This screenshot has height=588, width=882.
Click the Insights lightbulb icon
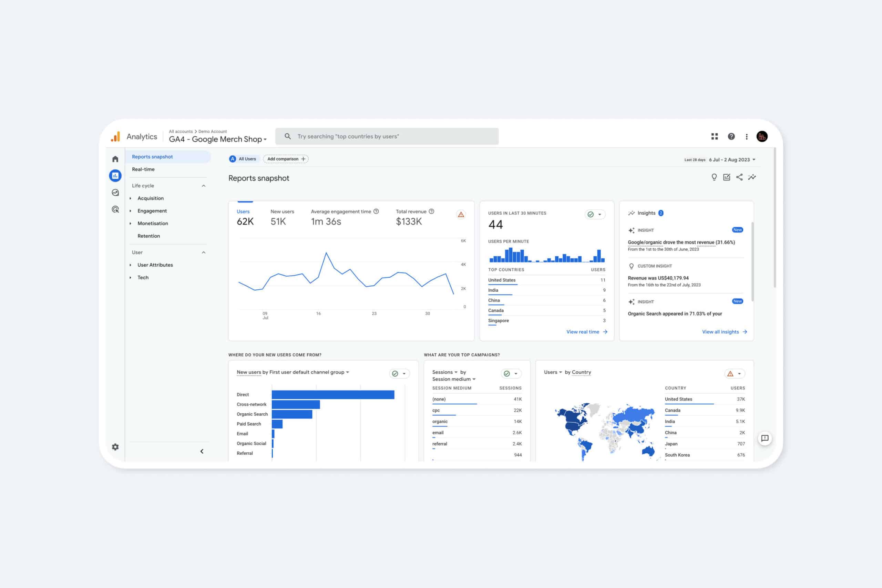coord(714,177)
